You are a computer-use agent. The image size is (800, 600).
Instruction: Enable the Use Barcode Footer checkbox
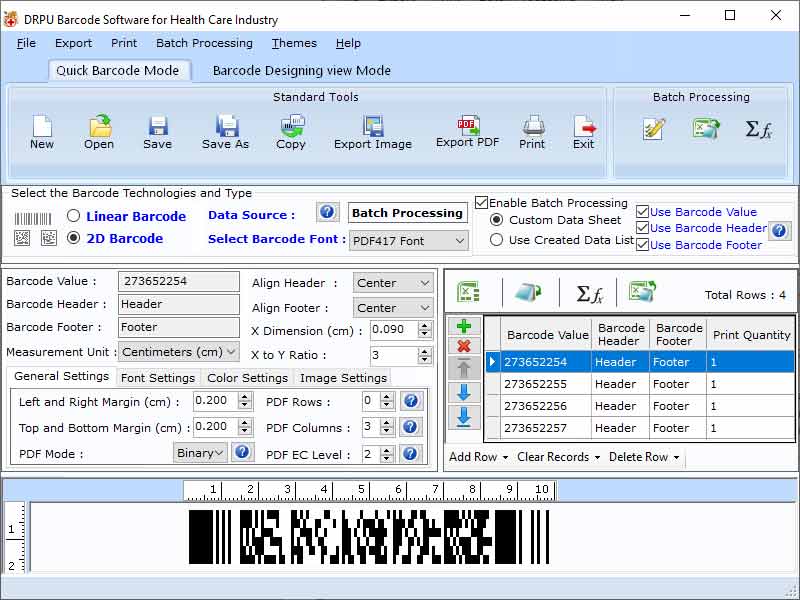tap(642, 245)
